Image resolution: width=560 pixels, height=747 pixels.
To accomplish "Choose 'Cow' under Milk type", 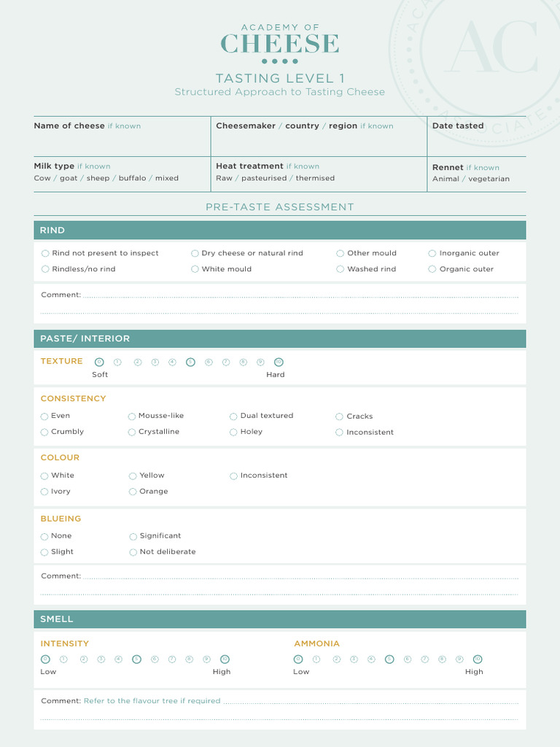I will [x=42, y=178].
